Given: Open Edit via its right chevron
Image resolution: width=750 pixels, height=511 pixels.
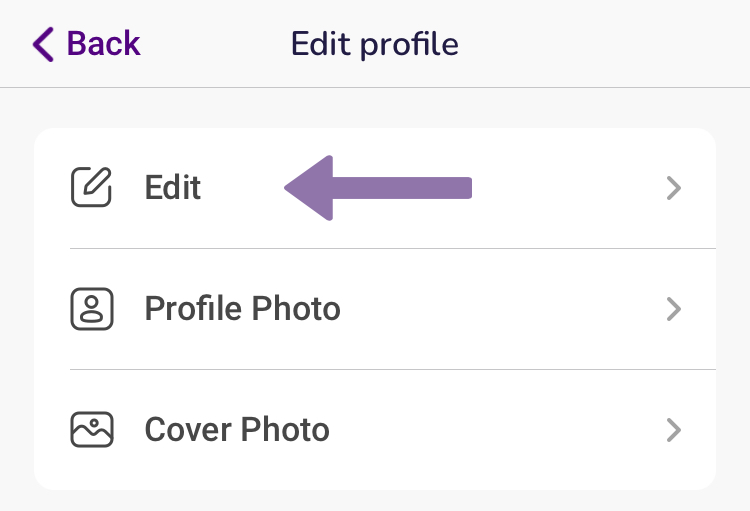Looking at the screenshot, I should coord(673,188).
